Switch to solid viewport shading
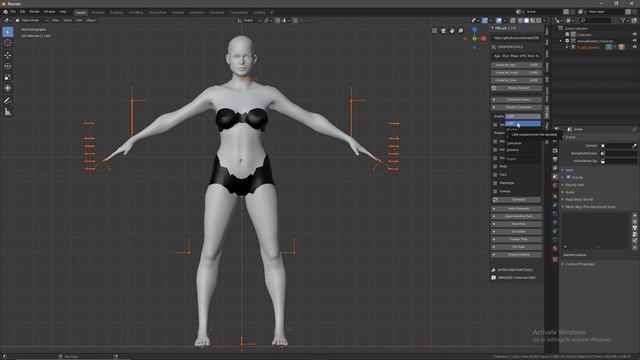Screen dimensions: 640x360 (x=527, y=20)
